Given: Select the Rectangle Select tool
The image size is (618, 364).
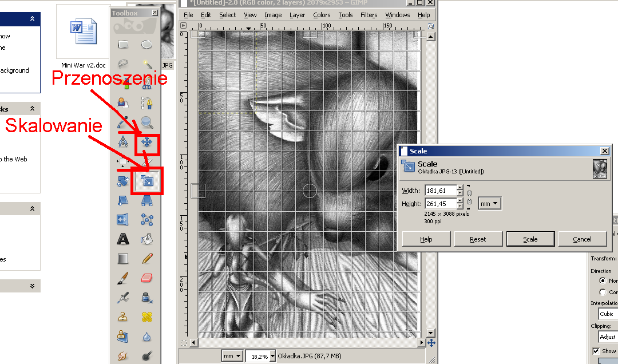Looking at the screenshot, I should pyautogui.click(x=122, y=45).
